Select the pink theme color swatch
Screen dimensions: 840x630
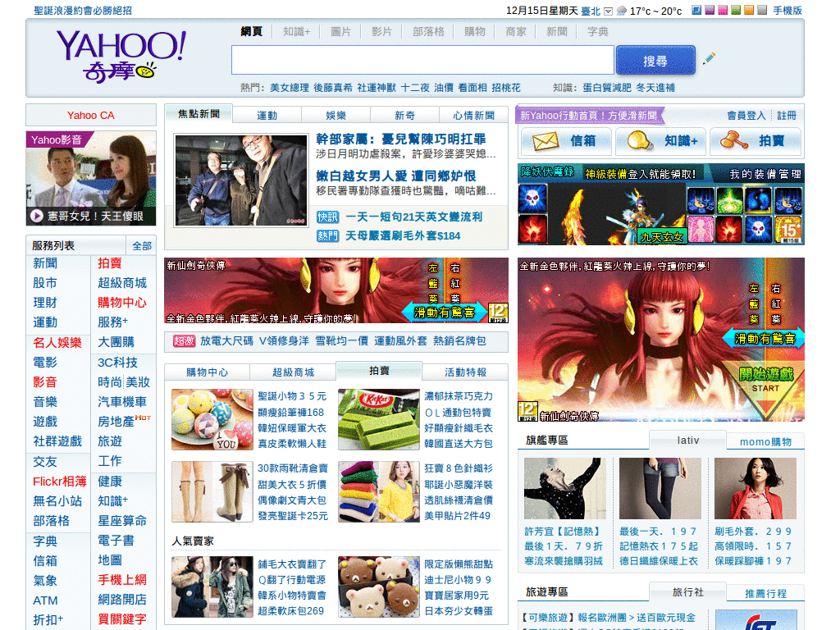click(x=723, y=10)
